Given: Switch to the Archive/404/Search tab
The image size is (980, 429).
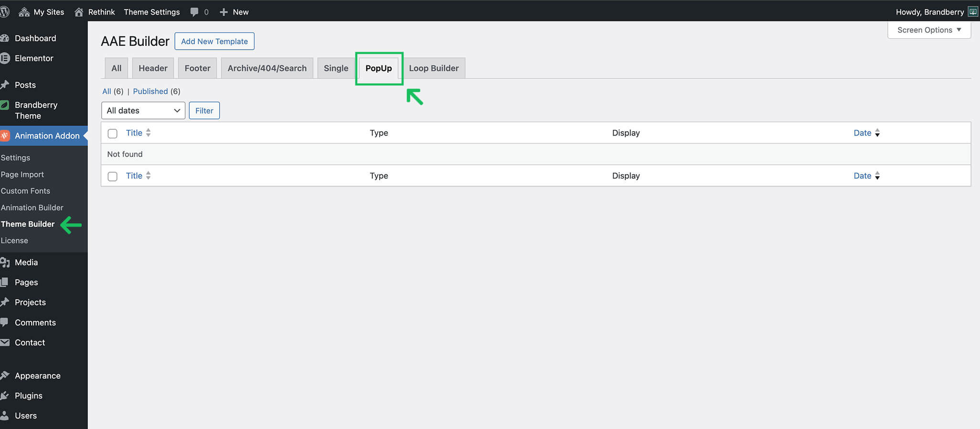Looking at the screenshot, I should pyautogui.click(x=266, y=68).
